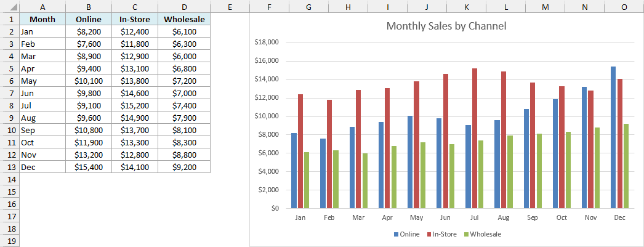Select column O header

click(624, 7)
